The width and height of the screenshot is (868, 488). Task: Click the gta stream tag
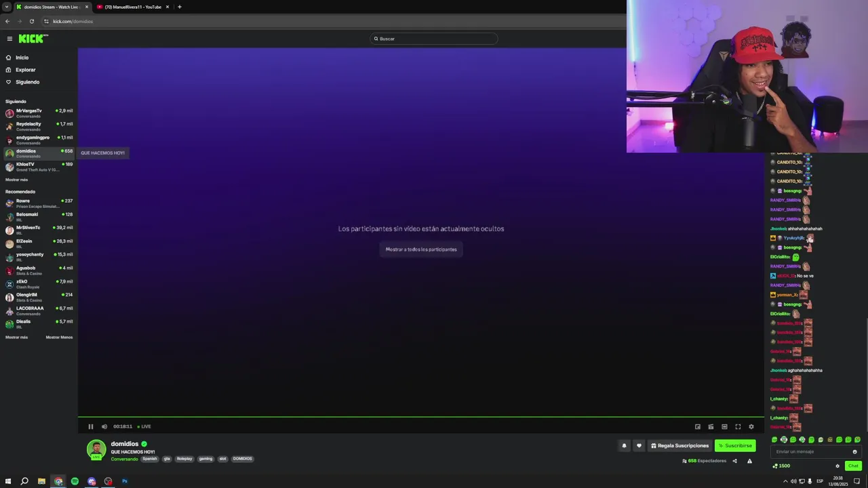167,459
